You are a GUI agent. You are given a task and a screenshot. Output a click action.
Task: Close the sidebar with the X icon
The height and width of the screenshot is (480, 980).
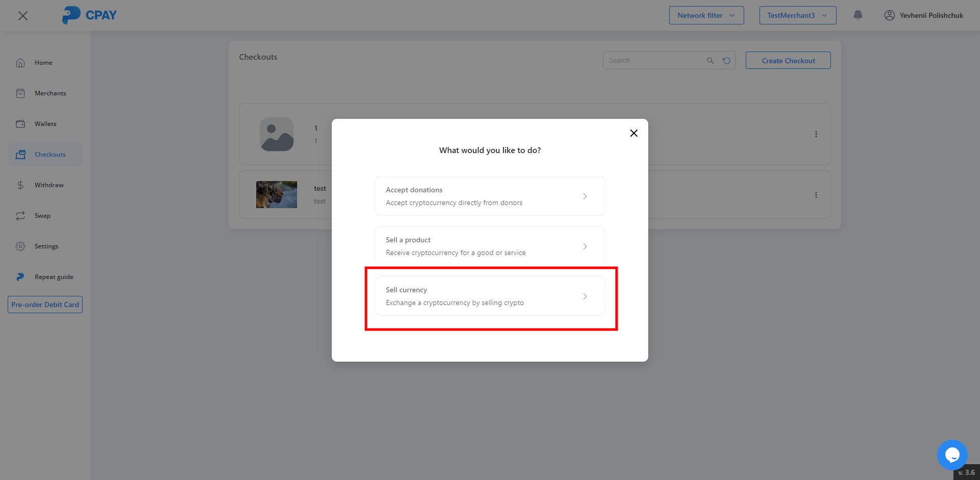(x=23, y=16)
